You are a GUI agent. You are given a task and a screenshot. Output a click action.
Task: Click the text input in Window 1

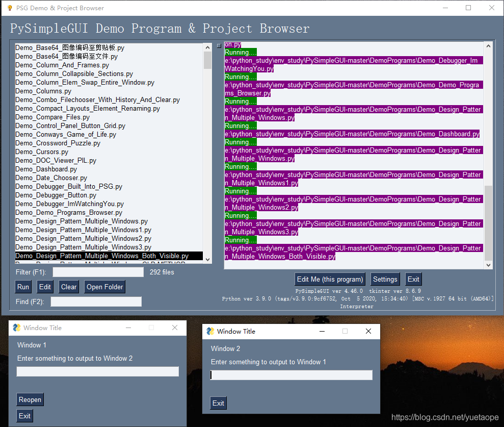[x=98, y=371]
